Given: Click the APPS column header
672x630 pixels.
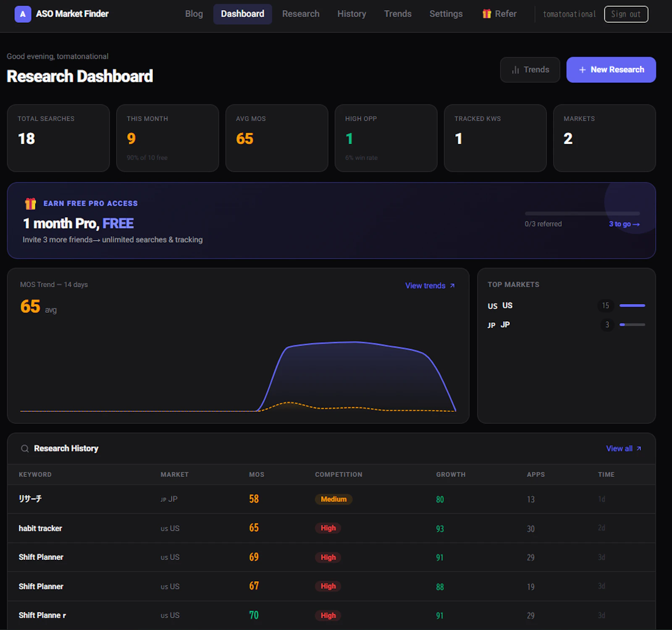Looking at the screenshot, I should tap(535, 475).
